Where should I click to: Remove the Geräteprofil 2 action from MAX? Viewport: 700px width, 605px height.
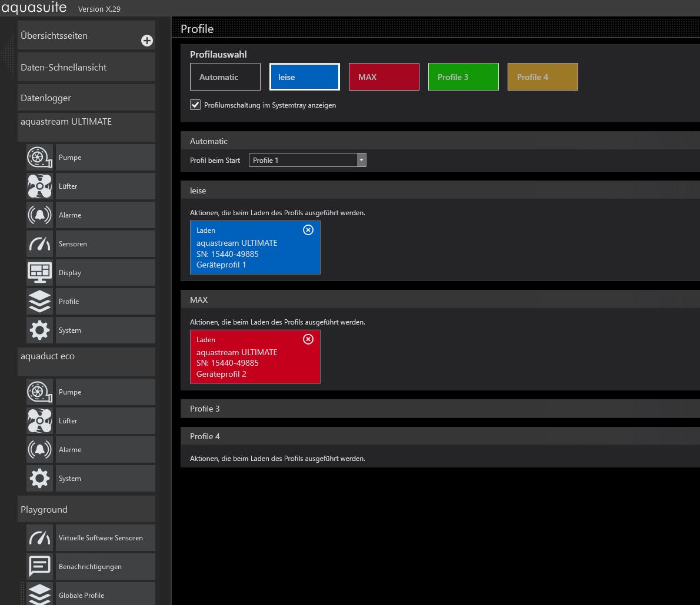click(308, 339)
